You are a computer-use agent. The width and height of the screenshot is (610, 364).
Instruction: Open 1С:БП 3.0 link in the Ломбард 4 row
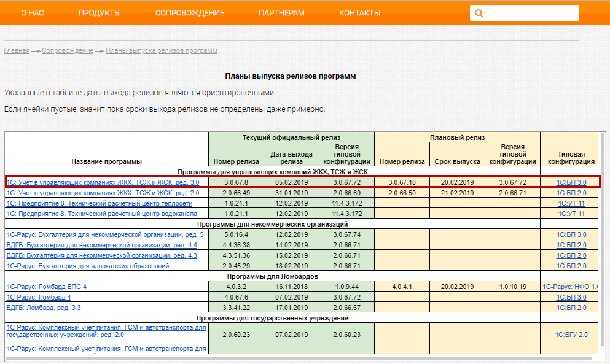point(571,298)
